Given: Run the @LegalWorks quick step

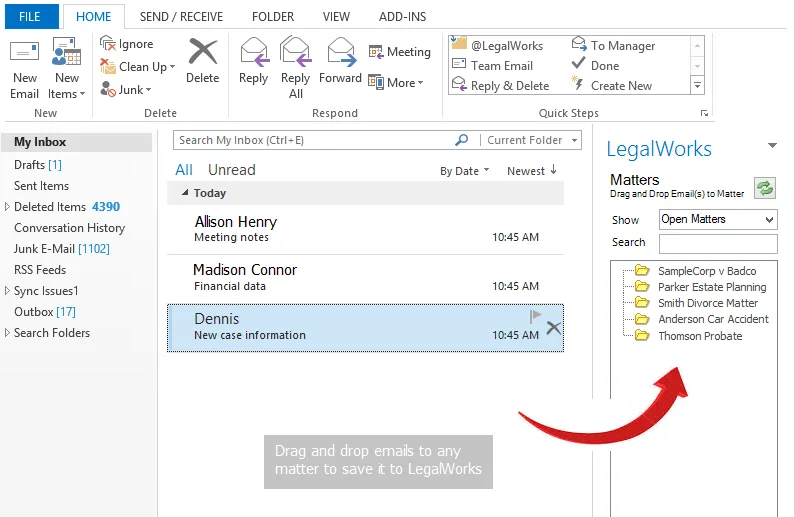Looking at the screenshot, I should 497,46.
